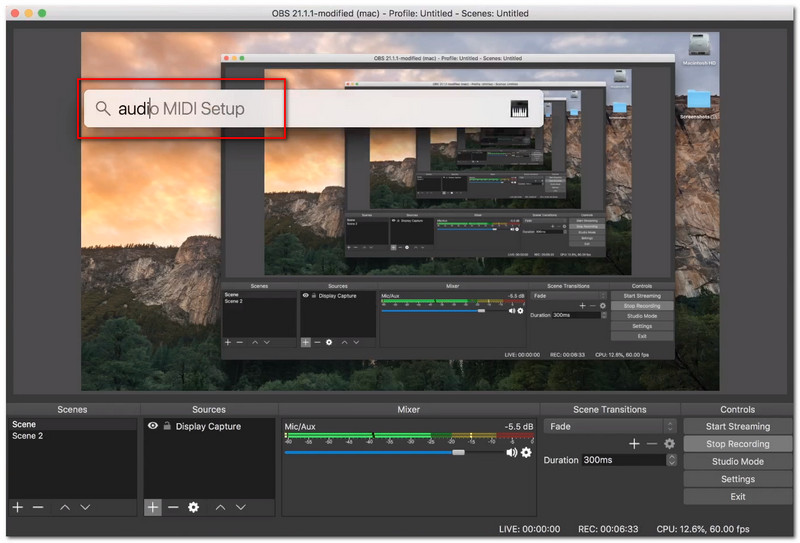The width and height of the screenshot is (800, 543).
Task: Move the scene up in the Scenes list
Action: click(65, 507)
